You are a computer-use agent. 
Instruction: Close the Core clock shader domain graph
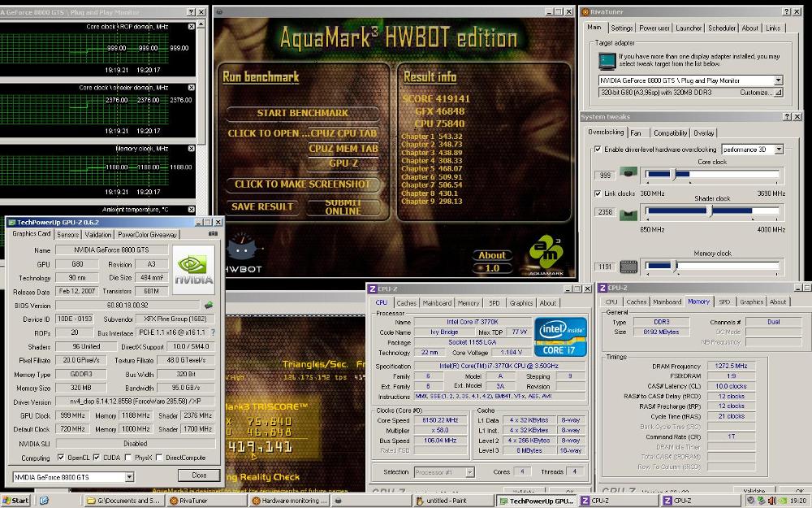pyautogui.click(x=191, y=88)
